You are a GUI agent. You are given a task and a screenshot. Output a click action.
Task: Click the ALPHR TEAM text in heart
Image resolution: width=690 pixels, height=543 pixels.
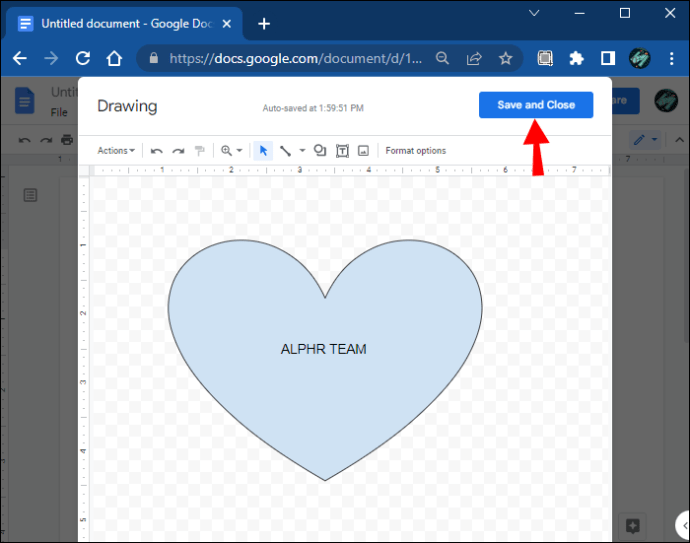[323, 349]
